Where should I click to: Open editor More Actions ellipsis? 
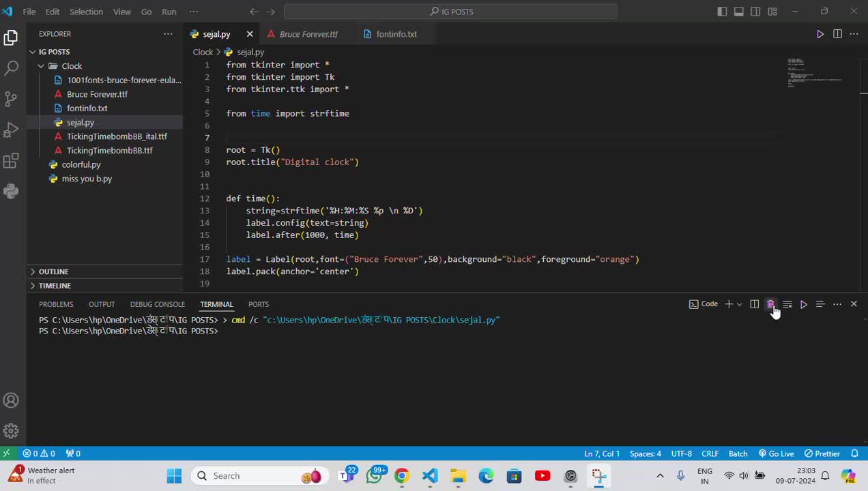click(854, 34)
